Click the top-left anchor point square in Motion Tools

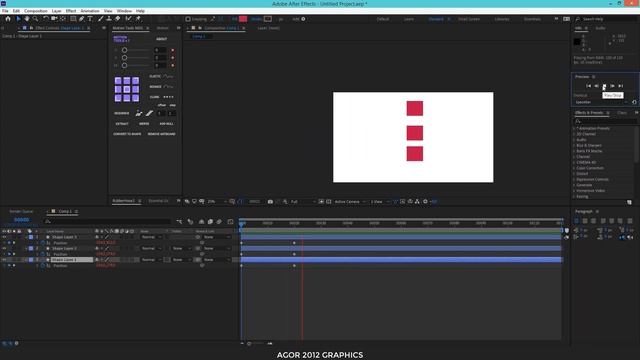point(118,80)
